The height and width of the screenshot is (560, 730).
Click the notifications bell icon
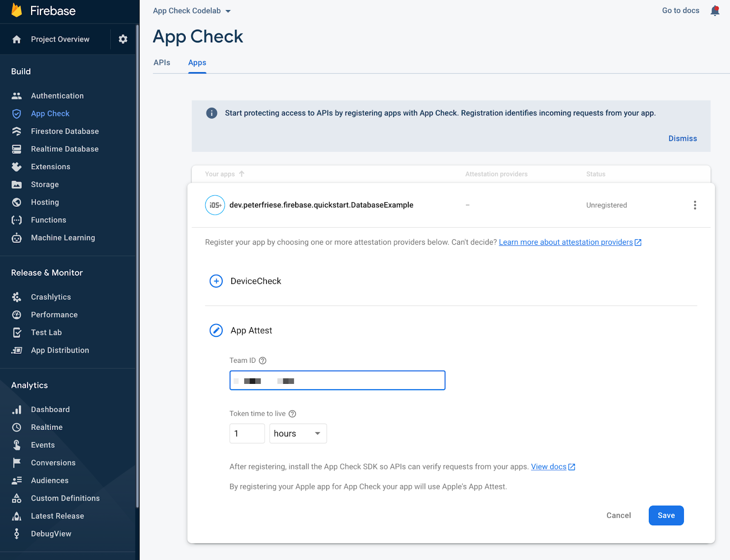714,10
